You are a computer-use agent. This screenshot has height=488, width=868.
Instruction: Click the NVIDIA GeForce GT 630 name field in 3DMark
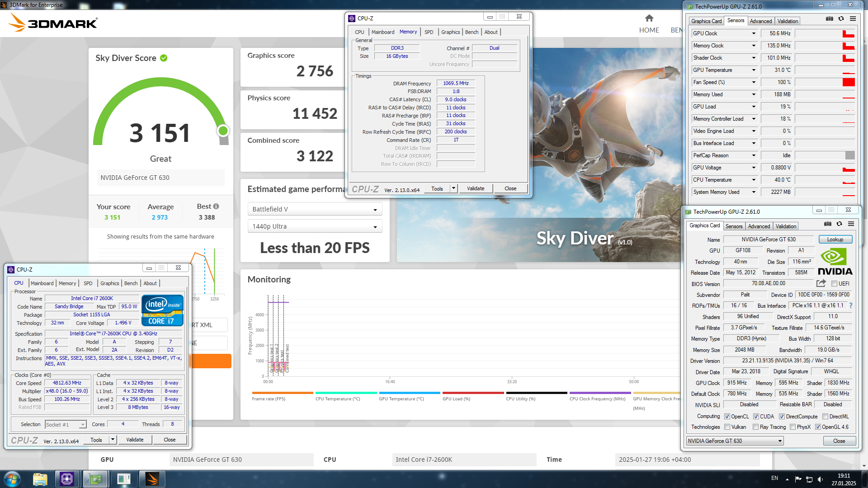[160, 178]
